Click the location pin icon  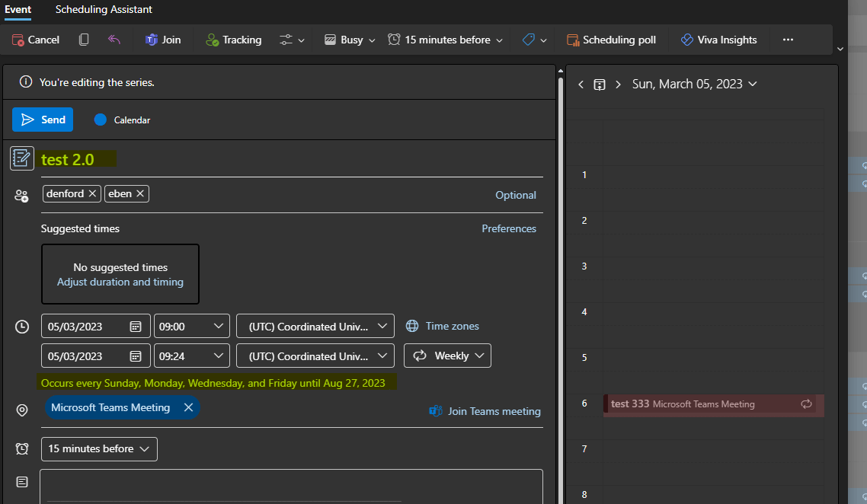(22, 410)
